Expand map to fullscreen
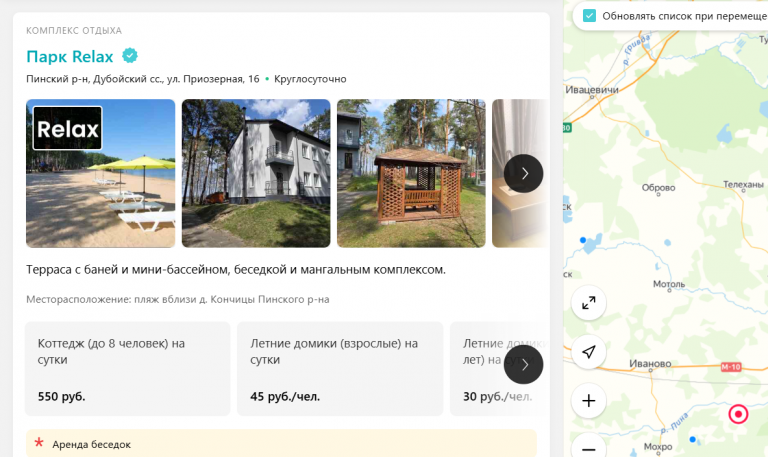This screenshot has height=457, width=768. coord(589,303)
